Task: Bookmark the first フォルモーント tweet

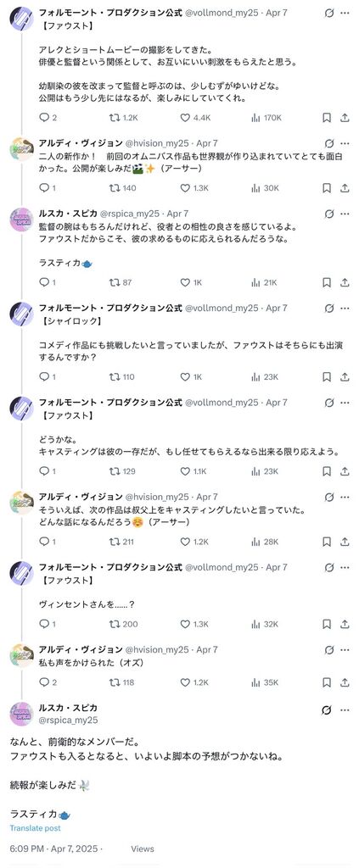Action: tap(327, 117)
